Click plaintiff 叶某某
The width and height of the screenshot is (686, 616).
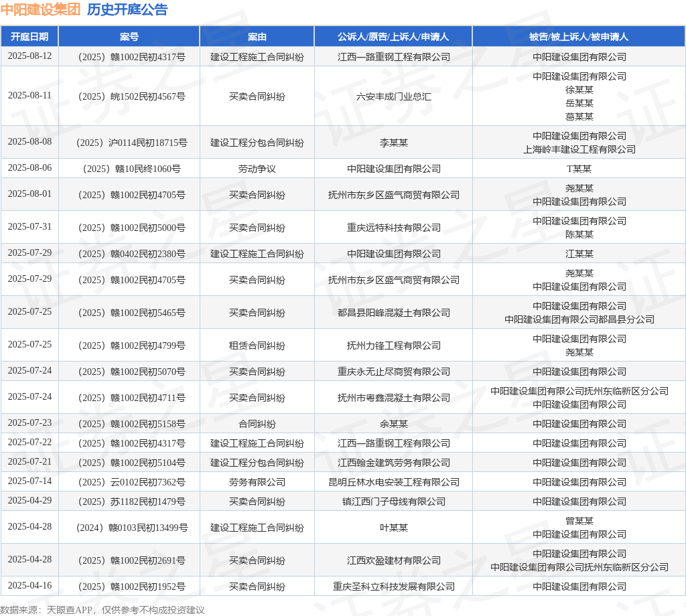point(393,528)
